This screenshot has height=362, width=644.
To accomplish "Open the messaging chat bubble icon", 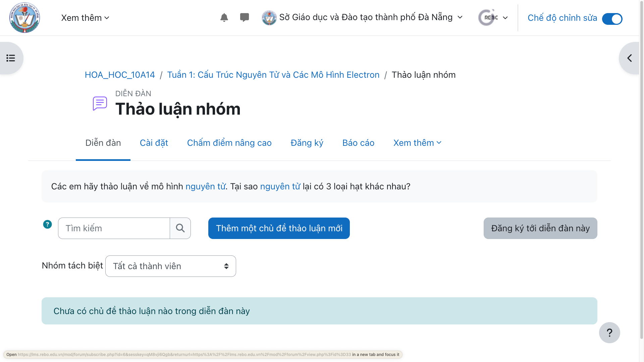I will point(245,17).
